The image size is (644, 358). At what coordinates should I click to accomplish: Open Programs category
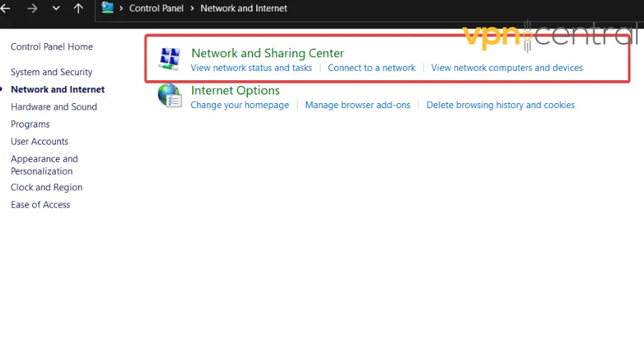tap(30, 124)
